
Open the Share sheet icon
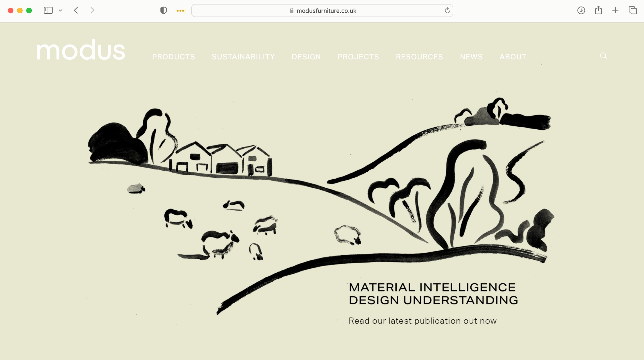tap(598, 10)
